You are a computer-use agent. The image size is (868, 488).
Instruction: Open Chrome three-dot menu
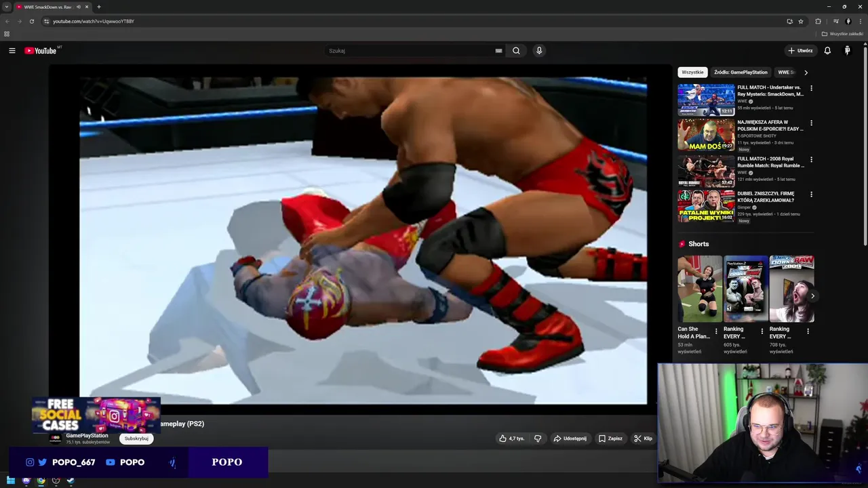point(860,21)
